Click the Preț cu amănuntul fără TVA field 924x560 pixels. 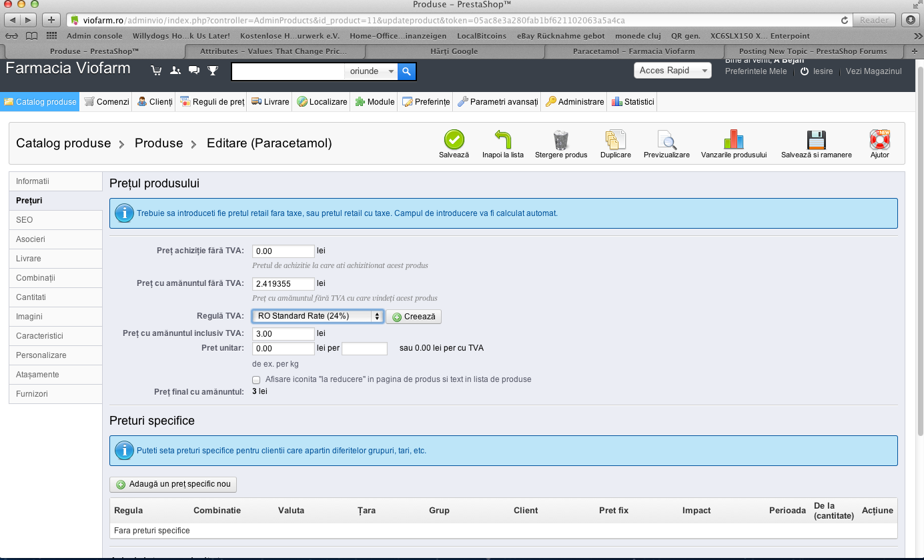[x=284, y=284]
